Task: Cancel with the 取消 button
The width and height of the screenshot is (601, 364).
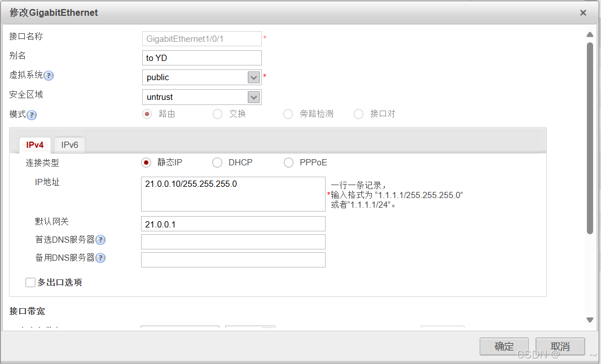Action: pyautogui.click(x=560, y=347)
